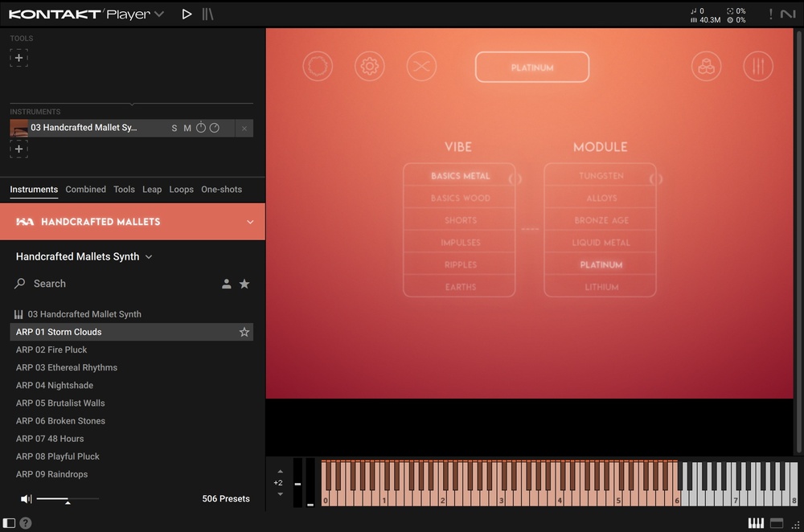The height and width of the screenshot is (532, 804).
Task: Open the Handcrafted Mallets Synth dropdown
Action: point(84,256)
